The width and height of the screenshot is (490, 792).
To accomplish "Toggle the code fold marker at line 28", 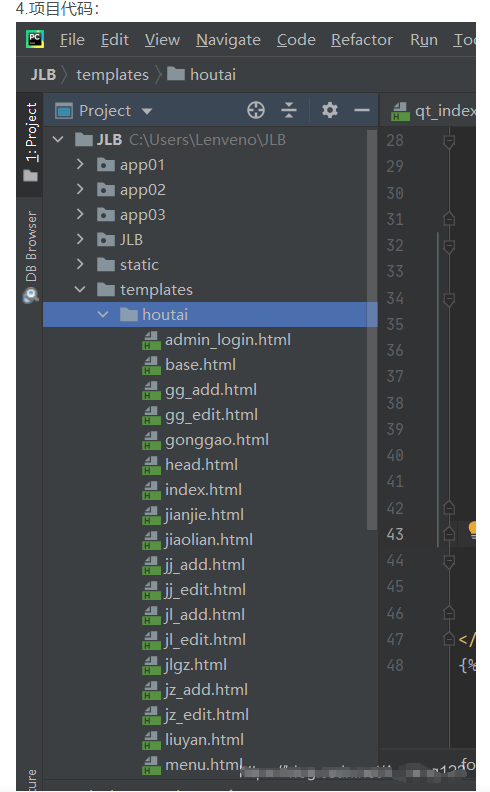I will click(x=449, y=141).
